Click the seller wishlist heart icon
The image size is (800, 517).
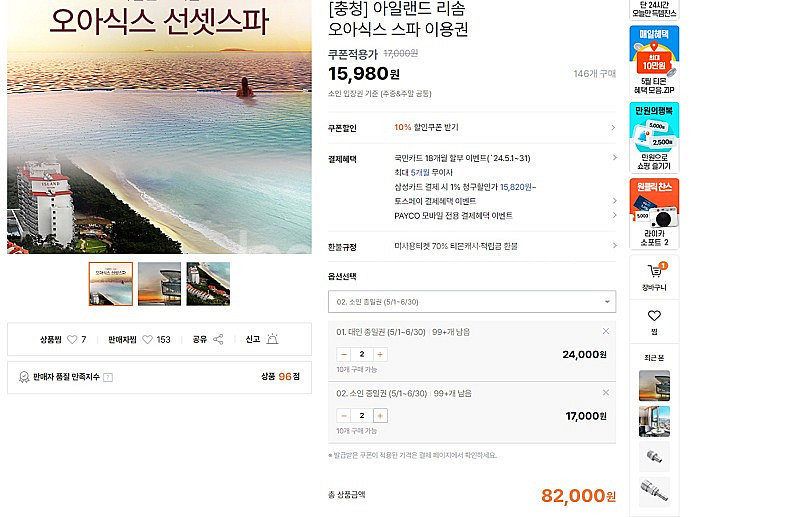(x=147, y=339)
